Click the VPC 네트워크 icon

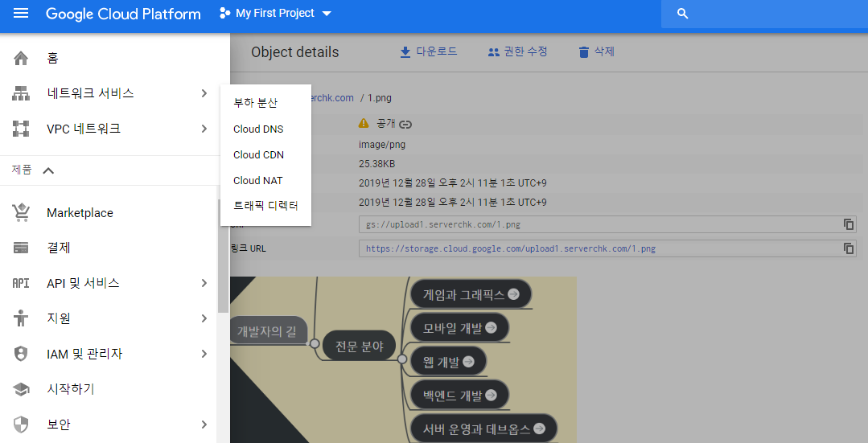[x=20, y=129]
